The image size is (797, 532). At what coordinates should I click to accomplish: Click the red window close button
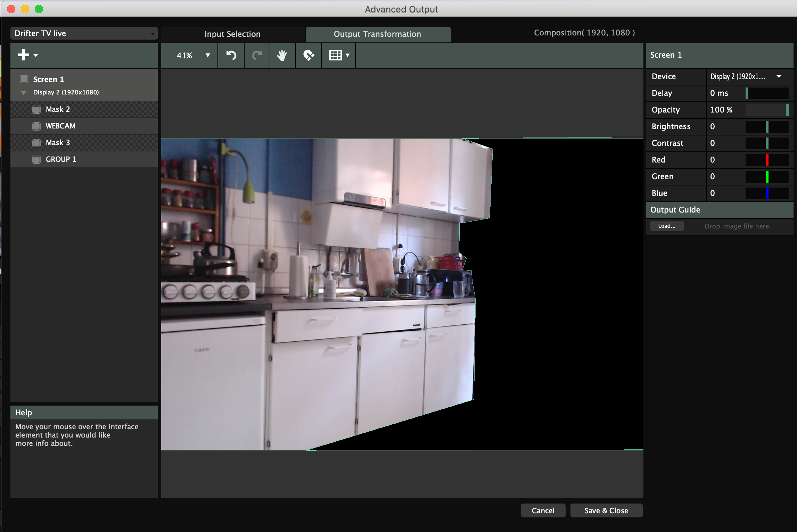[x=11, y=9]
